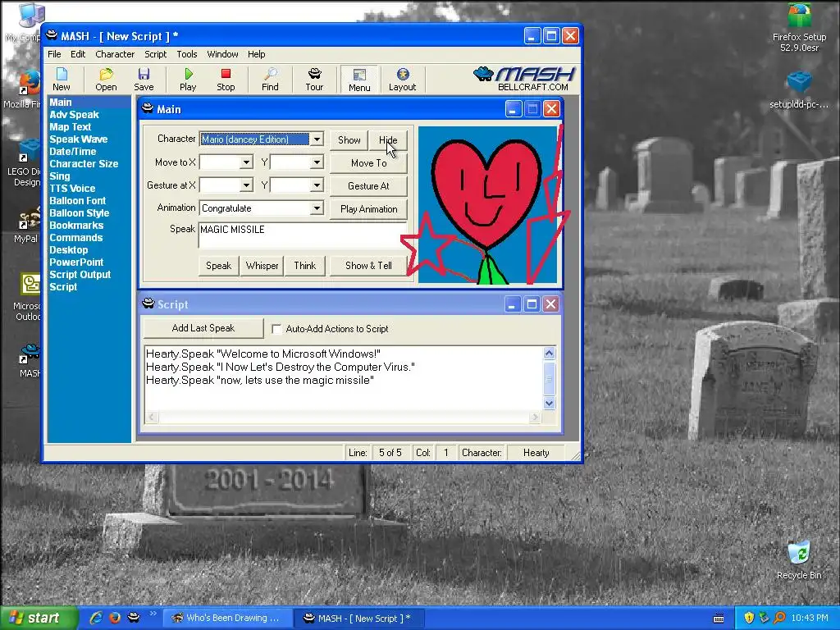
Task: Expand the Gesture at Y dropdown
Action: [x=317, y=185]
